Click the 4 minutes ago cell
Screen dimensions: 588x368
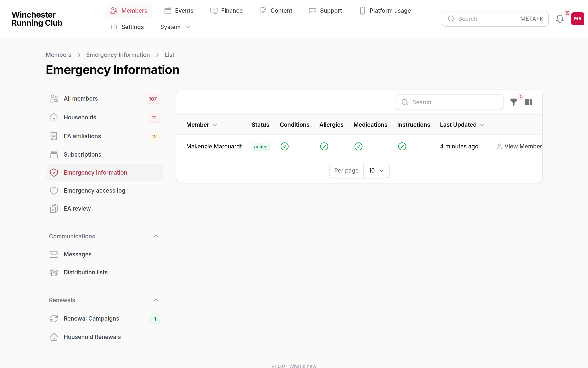(x=459, y=146)
